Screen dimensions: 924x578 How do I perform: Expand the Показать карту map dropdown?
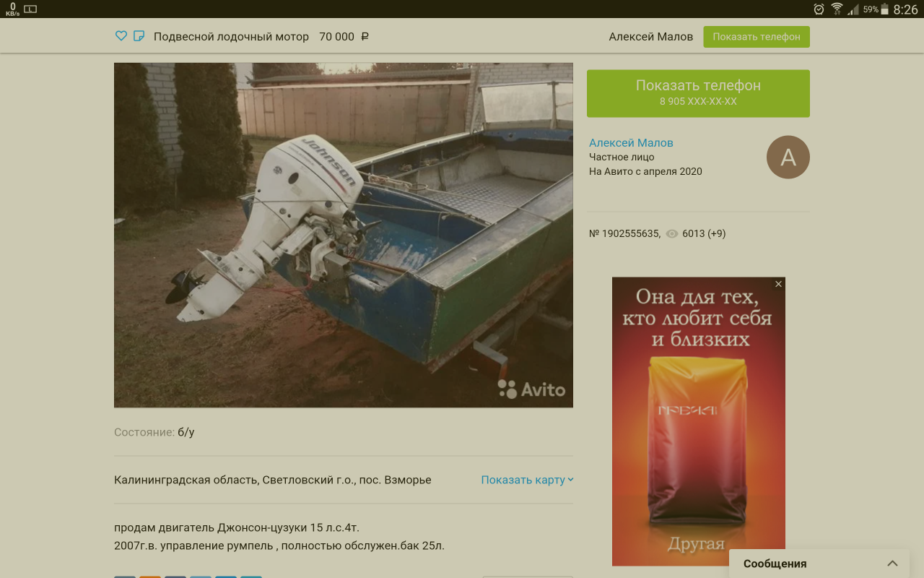click(x=527, y=480)
